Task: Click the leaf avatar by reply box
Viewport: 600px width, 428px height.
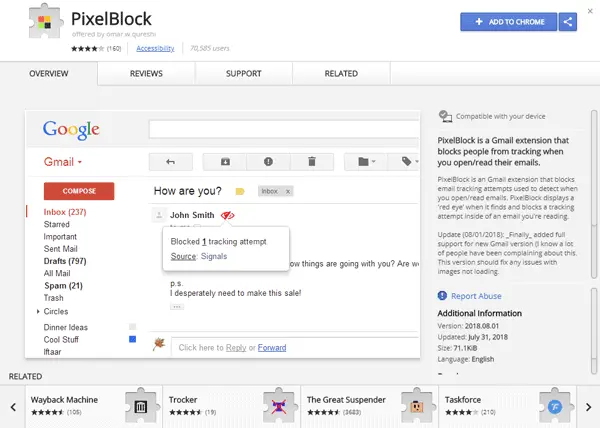Action: (x=159, y=344)
